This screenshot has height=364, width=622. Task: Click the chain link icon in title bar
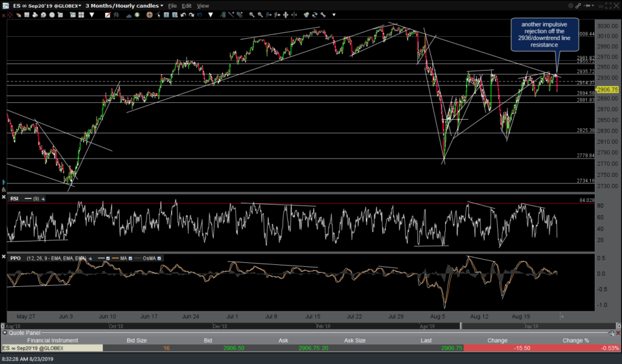click(x=579, y=6)
